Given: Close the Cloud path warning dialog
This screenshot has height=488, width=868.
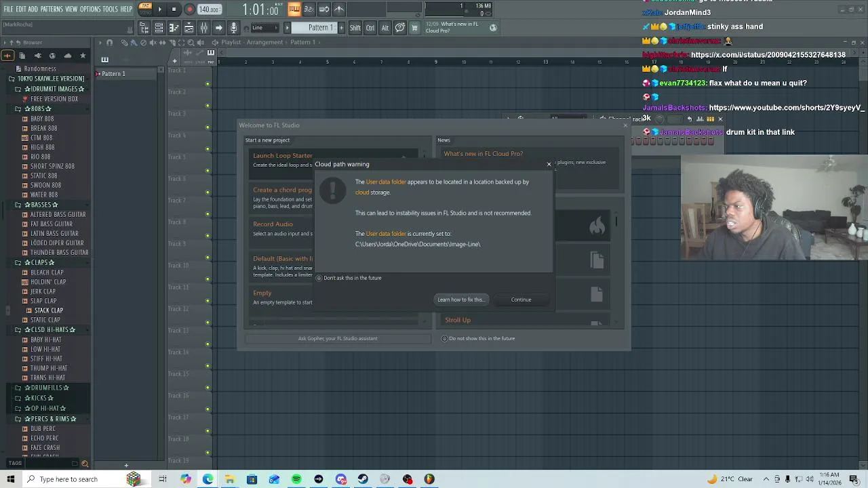Looking at the screenshot, I should click(549, 164).
